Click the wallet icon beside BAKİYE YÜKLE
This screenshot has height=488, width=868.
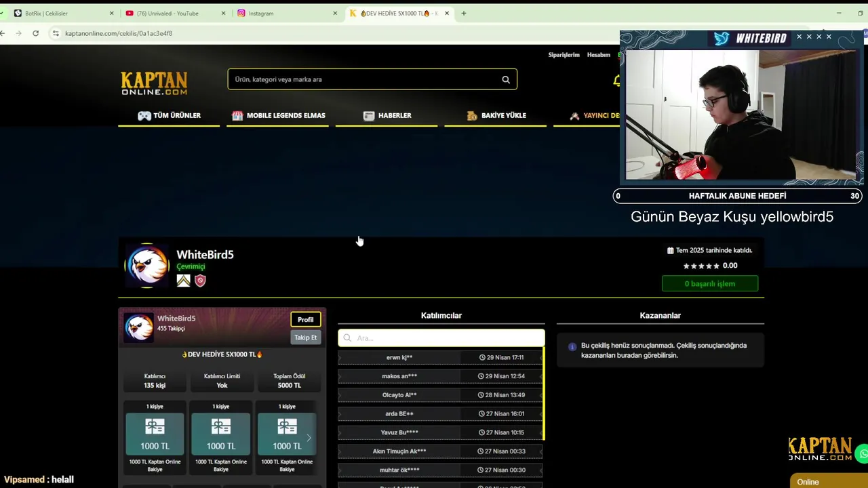pyautogui.click(x=472, y=116)
